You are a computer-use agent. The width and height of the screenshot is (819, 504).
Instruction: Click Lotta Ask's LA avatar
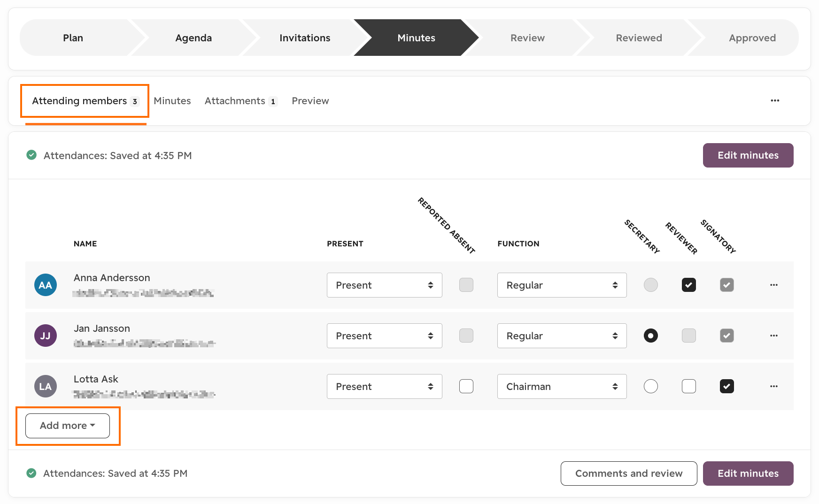point(46,386)
